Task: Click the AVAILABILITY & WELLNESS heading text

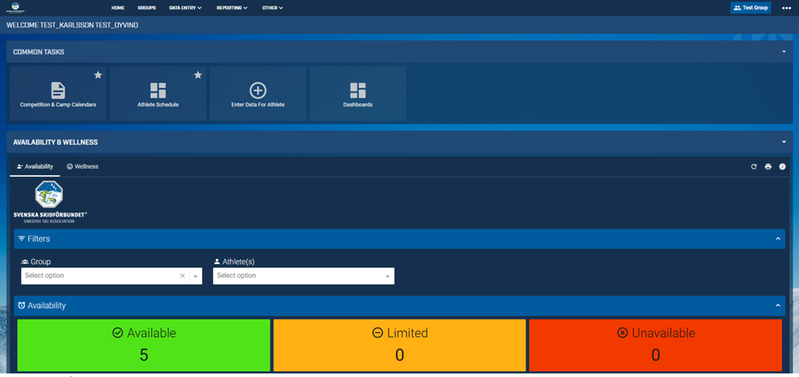Action: (56, 142)
